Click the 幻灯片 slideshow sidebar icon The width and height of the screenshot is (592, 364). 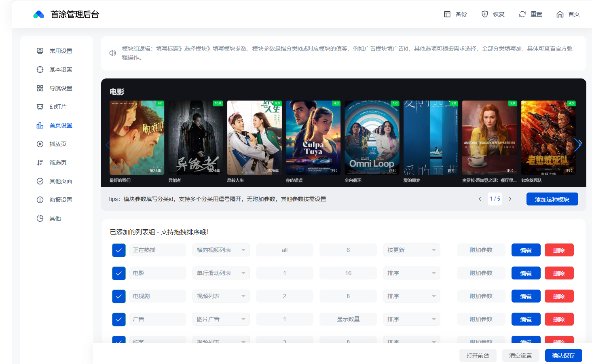[x=40, y=107]
